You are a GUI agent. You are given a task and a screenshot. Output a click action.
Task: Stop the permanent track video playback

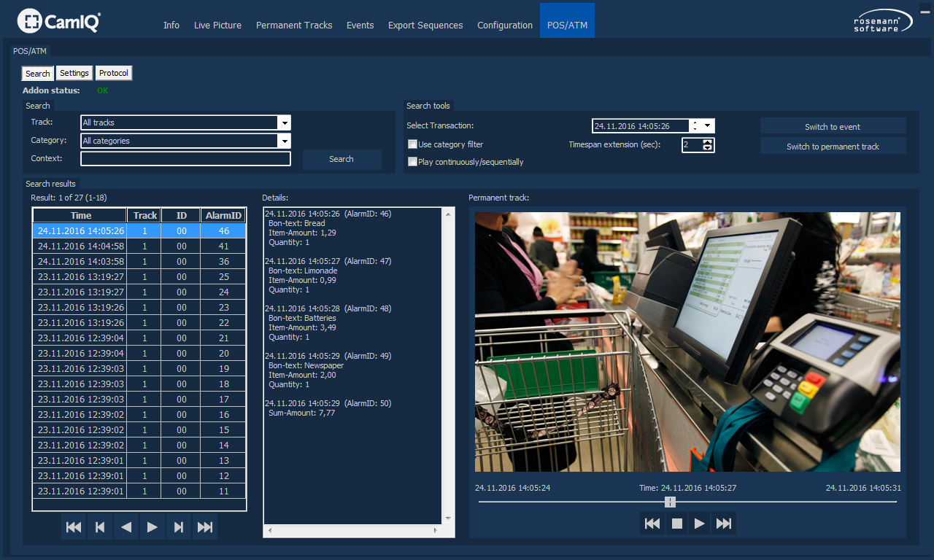click(676, 524)
